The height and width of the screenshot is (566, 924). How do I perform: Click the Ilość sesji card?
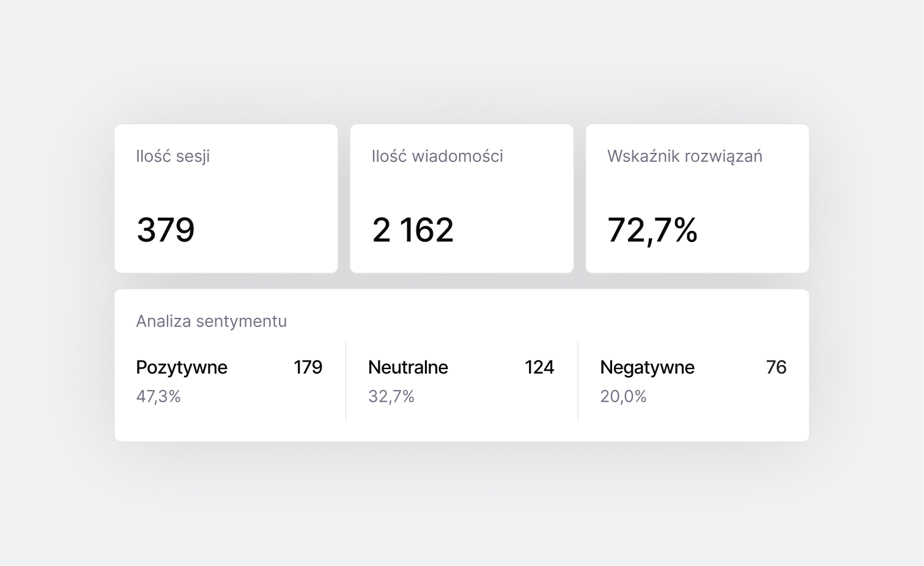click(x=226, y=198)
